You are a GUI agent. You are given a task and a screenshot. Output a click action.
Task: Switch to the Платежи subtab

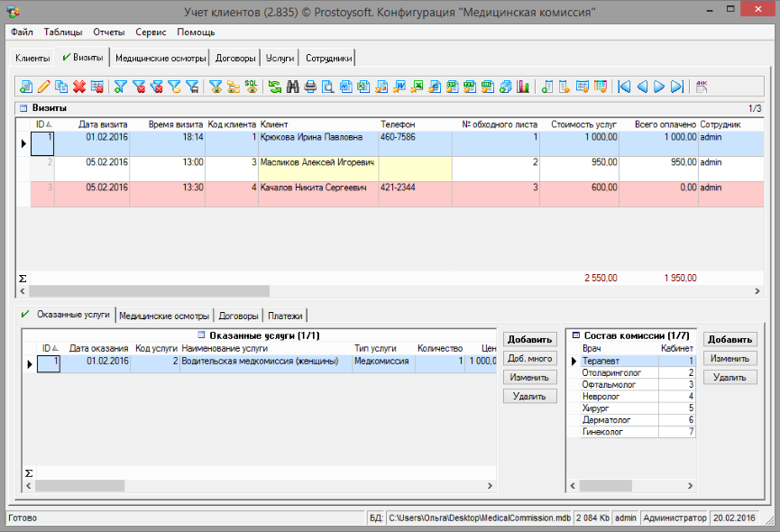[x=285, y=316]
